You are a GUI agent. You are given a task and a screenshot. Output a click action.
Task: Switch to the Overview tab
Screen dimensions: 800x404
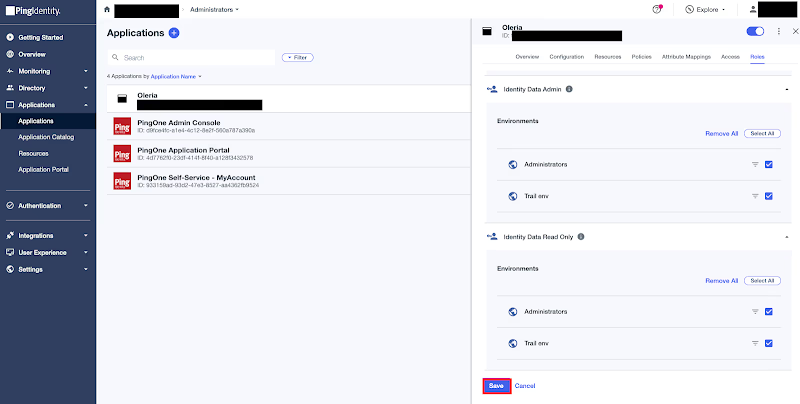pos(527,57)
